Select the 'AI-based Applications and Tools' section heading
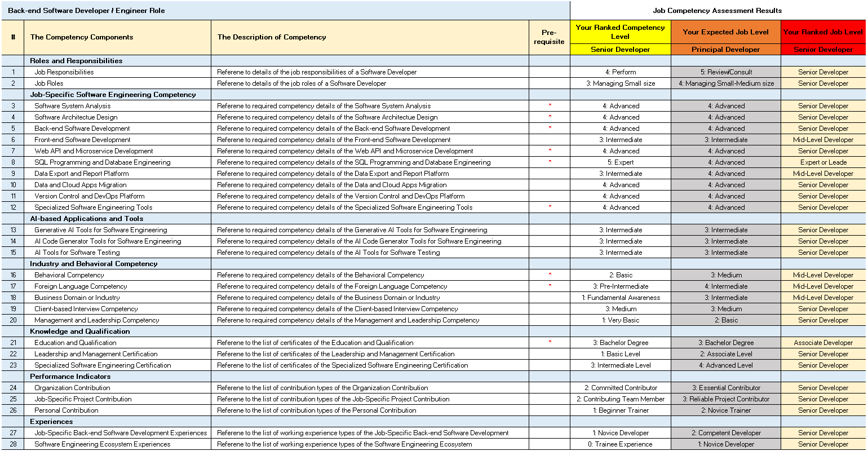Image resolution: width=868 pixels, height=451 pixels. 86,219
